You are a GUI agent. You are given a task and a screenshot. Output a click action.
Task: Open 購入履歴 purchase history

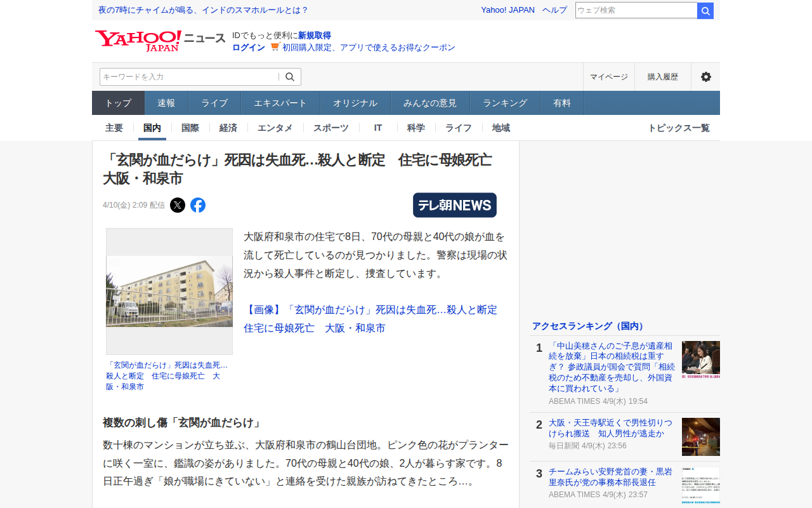click(x=662, y=77)
